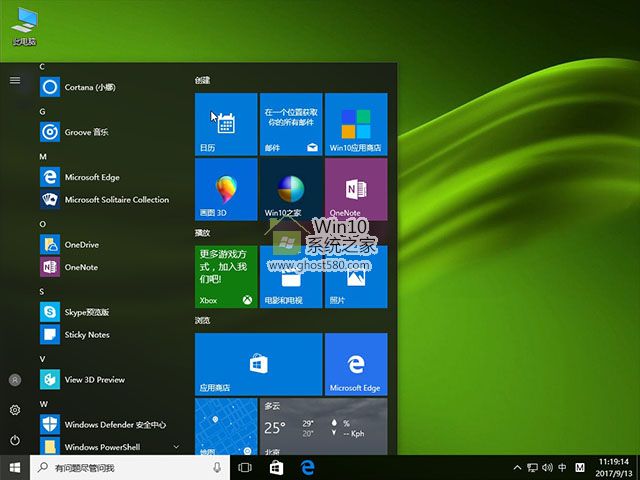Open the clock showing 11:19:14
This screenshot has height=480, width=640.
613,468
